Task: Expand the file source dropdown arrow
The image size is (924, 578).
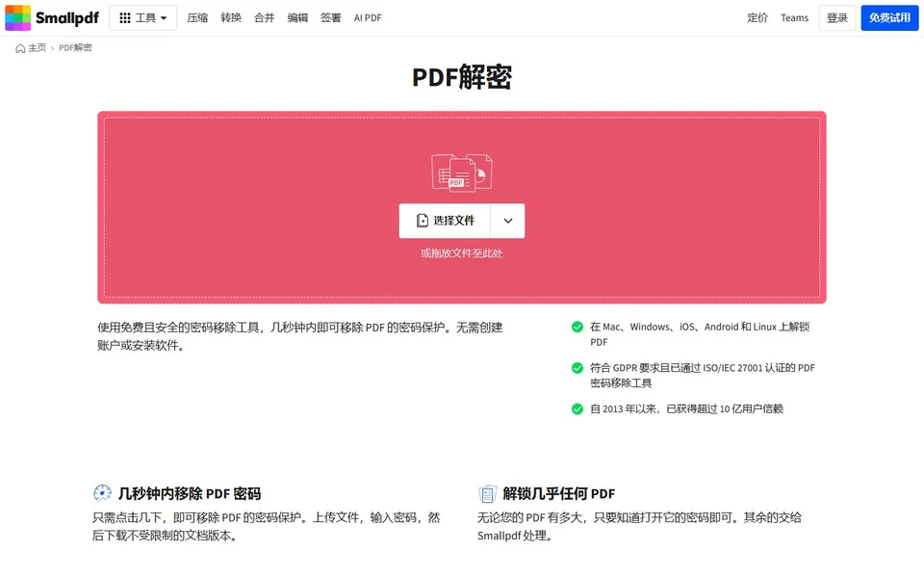Action: 508,221
